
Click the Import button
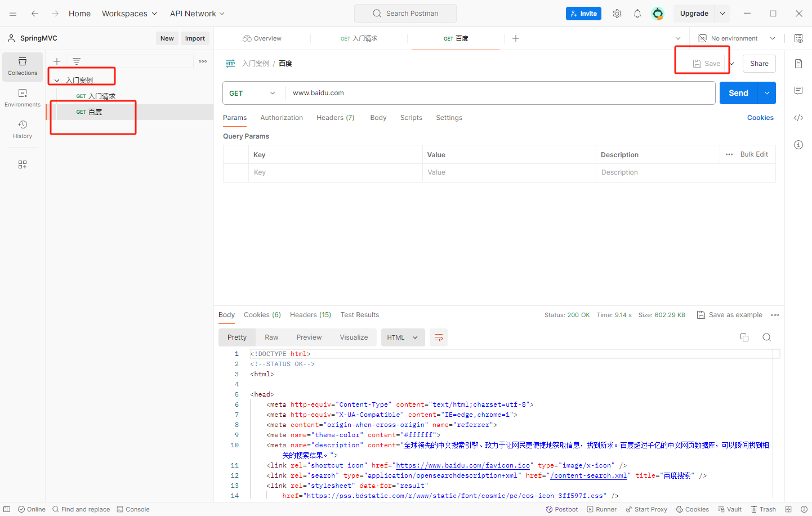tap(195, 38)
